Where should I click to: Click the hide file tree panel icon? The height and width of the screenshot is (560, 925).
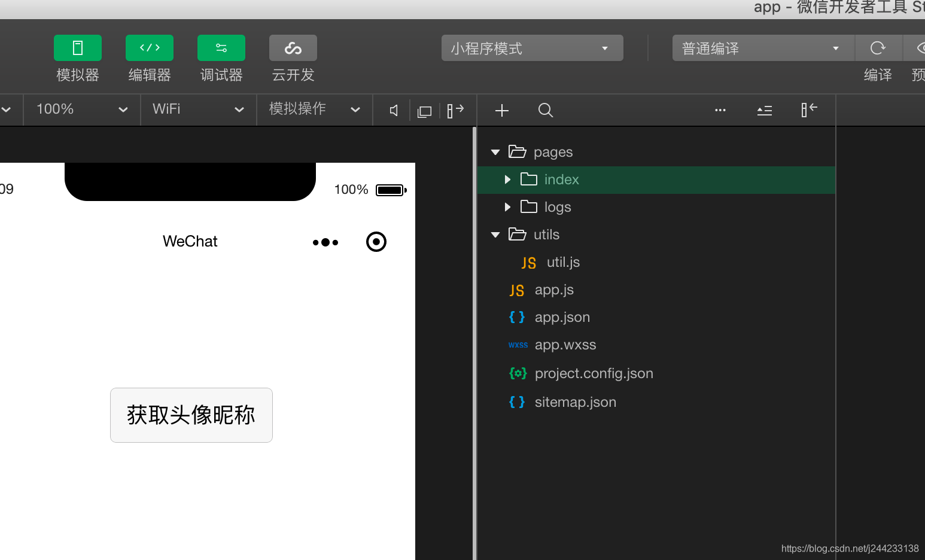pos(809,109)
